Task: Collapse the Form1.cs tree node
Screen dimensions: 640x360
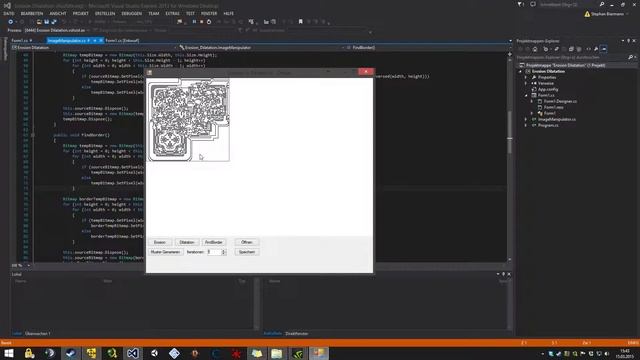Action: coord(526,96)
